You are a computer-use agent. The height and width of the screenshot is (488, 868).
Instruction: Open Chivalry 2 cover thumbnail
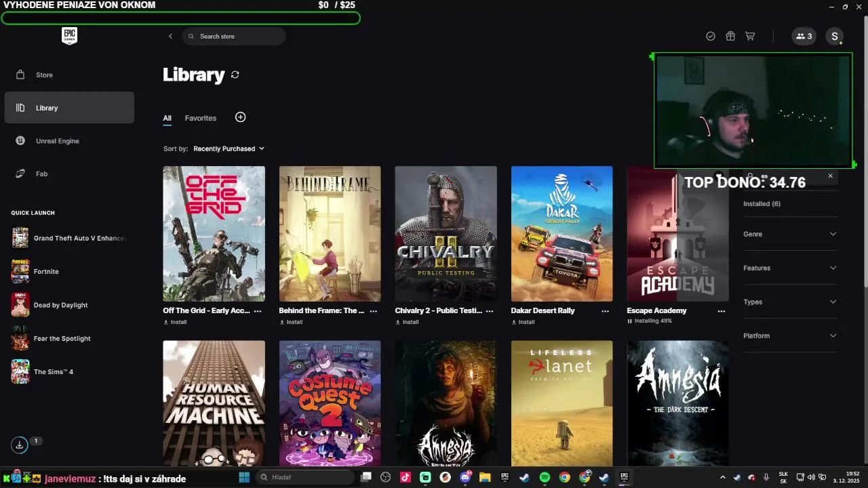(446, 234)
